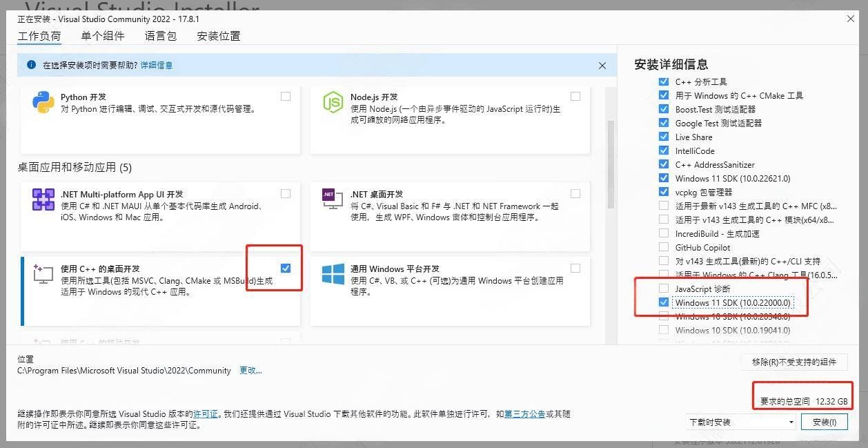Check 通用 Windows 平台开发 workload checkbox
Image resolution: width=868 pixels, height=448 pixels.
(575, 268)
